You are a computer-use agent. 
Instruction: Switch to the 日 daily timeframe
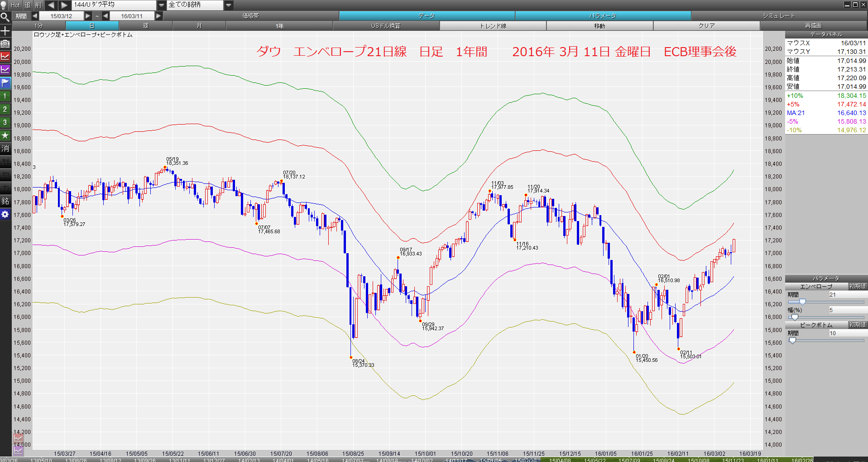point(92,26)
